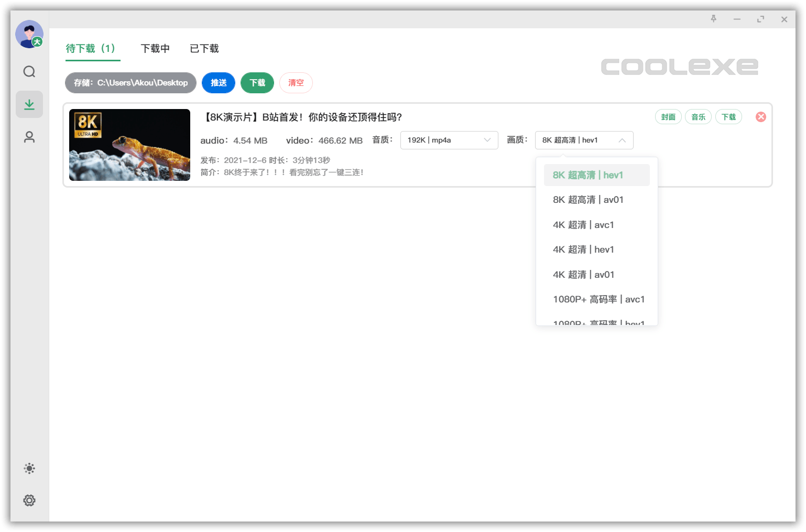
Task: Pin the window using the pin icon
Action: (x=713, y=19)
